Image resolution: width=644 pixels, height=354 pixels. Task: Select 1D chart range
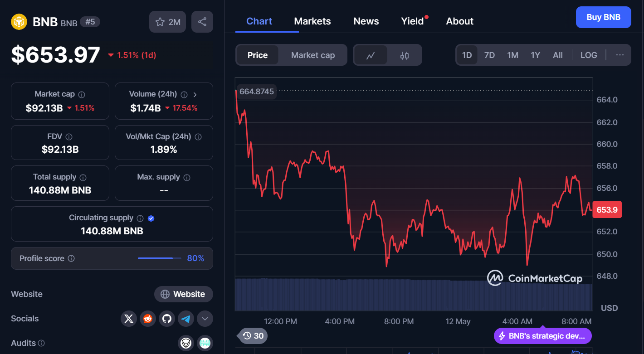467,55
